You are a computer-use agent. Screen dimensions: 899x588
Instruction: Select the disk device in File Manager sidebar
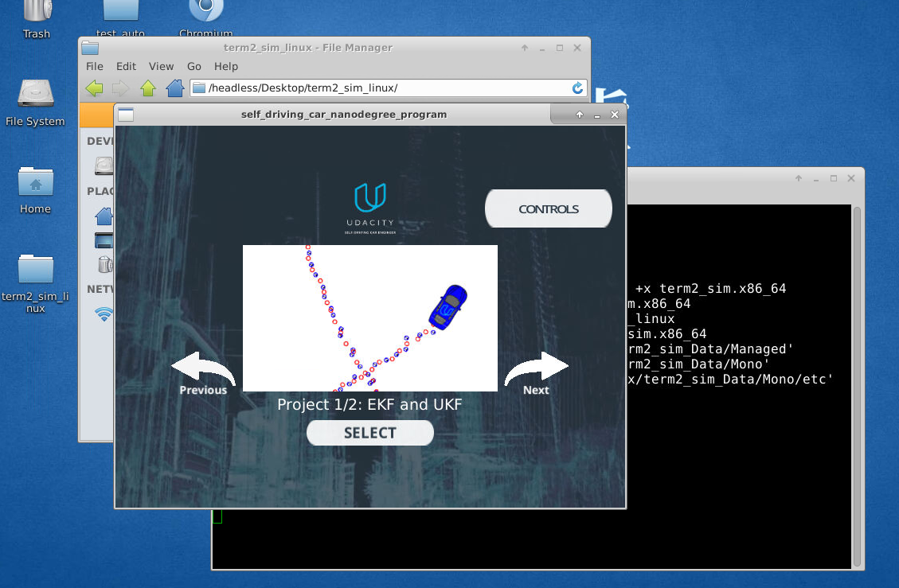coord(104,165)
